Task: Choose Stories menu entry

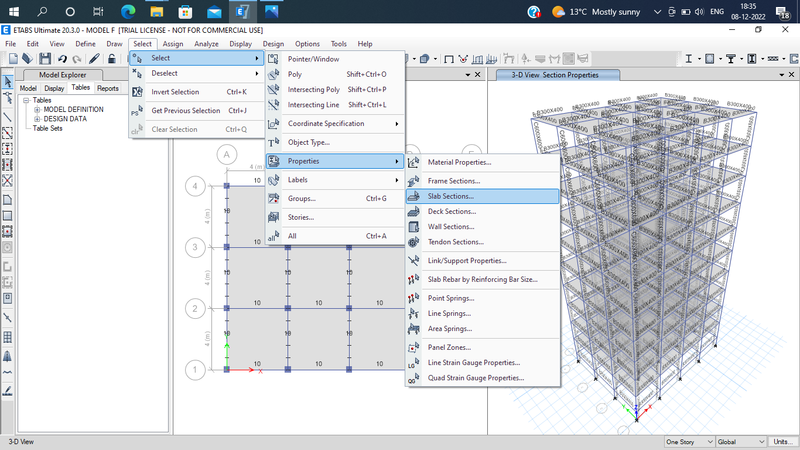Action: pyautogui.click(x=335, y=217)
